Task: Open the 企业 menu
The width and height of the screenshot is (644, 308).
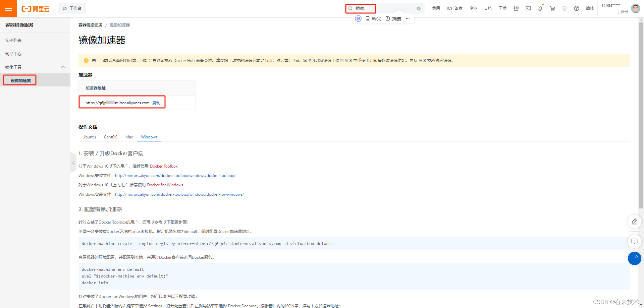Action: pyautogui.click(x=473, y=8)
